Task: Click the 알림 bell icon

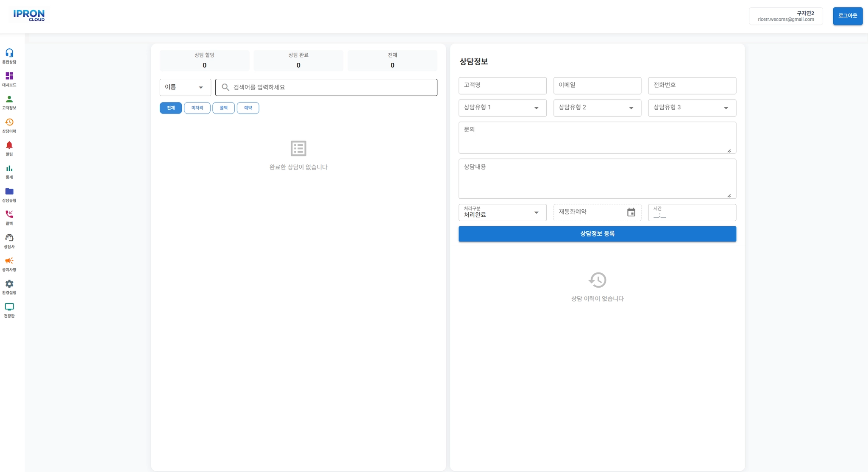Action: [9, 145]
